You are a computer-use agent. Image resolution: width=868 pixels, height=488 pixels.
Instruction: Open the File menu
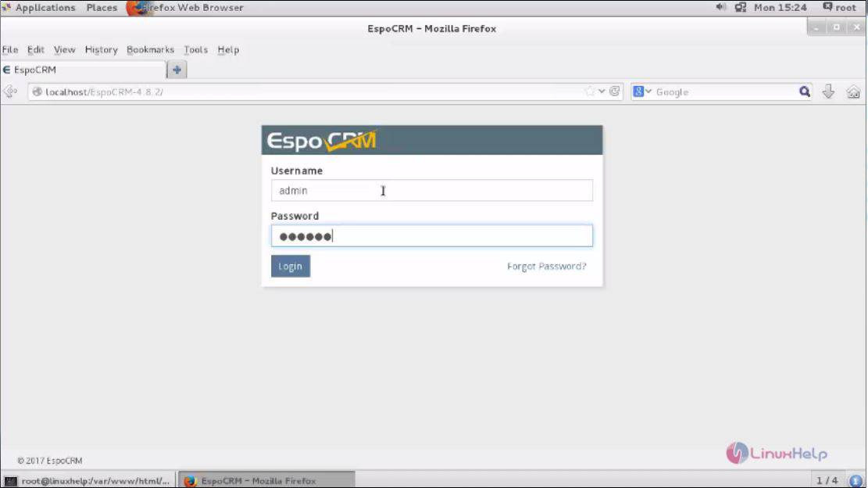10,50
